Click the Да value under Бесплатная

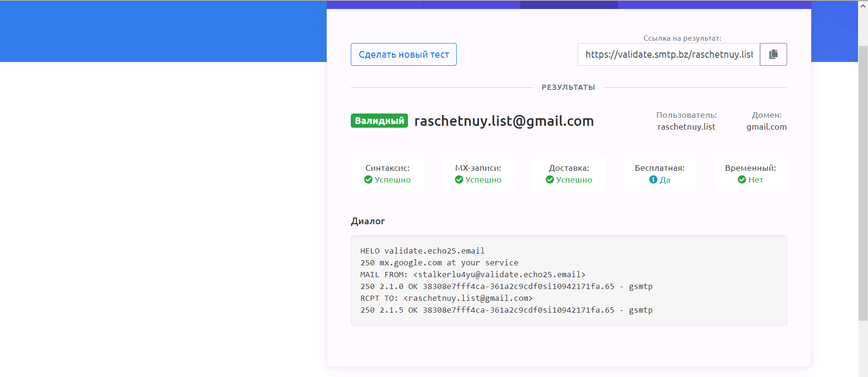[665, 180]
